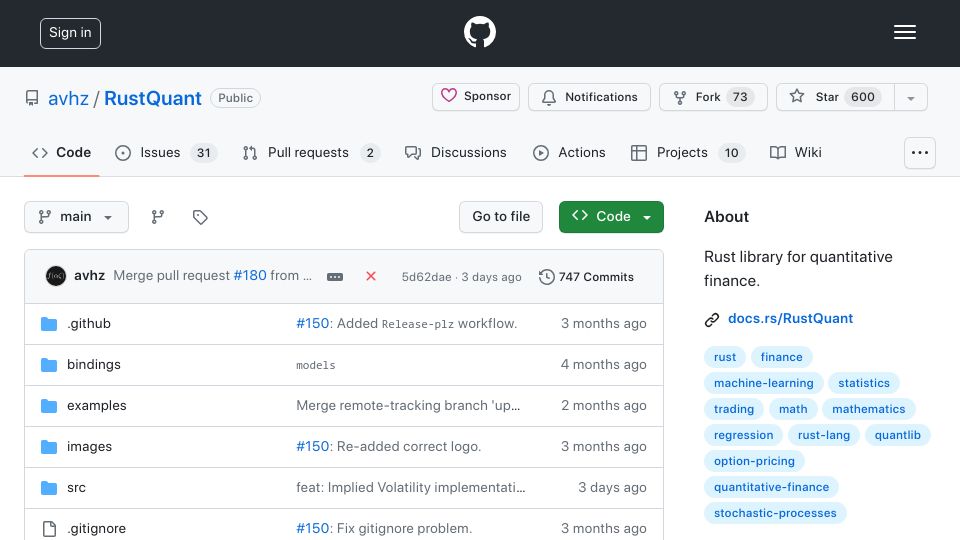
Task: Select the rust-lang topic tag
Action: (x=823, y=435)
